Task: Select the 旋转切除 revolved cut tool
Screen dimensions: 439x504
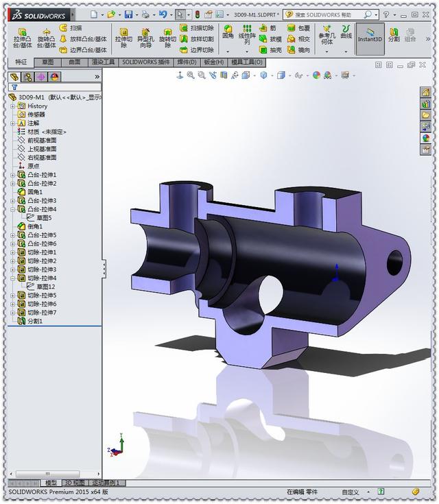Action: click(167, 38)
